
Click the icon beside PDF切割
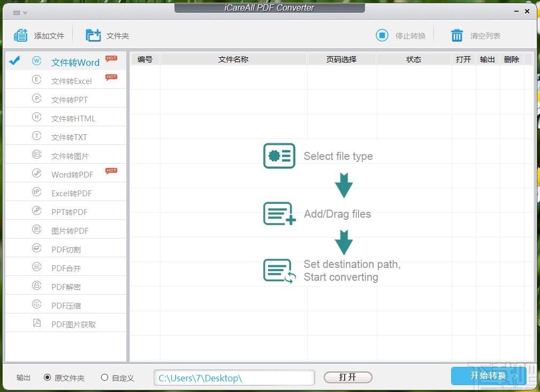(36, 248)
